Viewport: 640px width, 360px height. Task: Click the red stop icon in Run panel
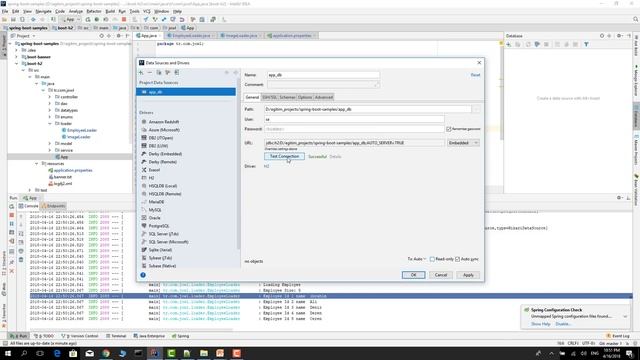12,215
